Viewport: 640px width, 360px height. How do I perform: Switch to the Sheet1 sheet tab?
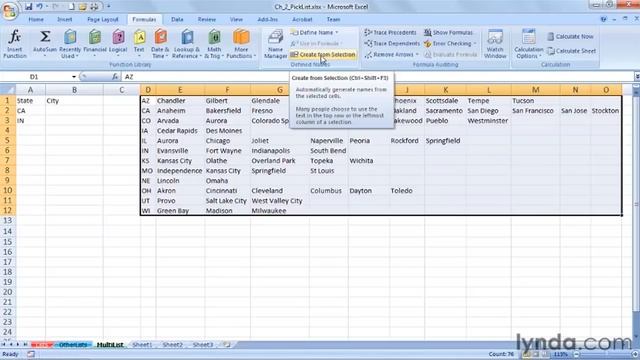click(142, 345)
